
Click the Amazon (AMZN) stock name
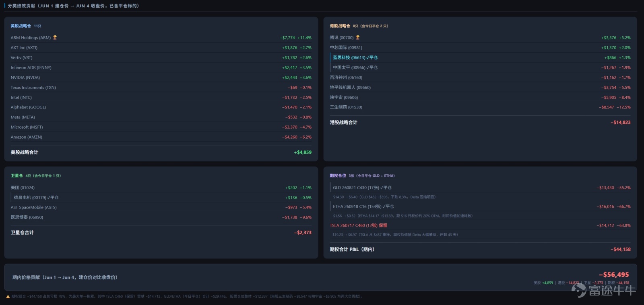(x=27, y=137)
